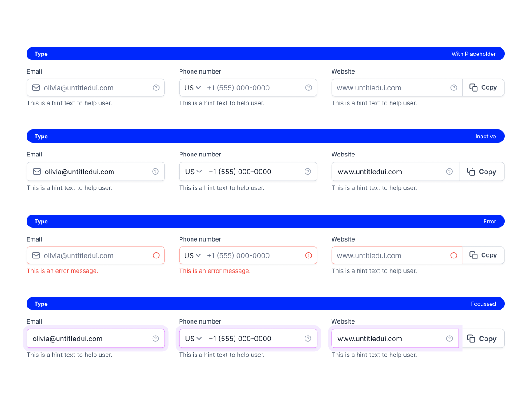Viewport: 532px width, 406px height.
Task: Click the Website input in the With Placeholder row
Action: (397, 88)
